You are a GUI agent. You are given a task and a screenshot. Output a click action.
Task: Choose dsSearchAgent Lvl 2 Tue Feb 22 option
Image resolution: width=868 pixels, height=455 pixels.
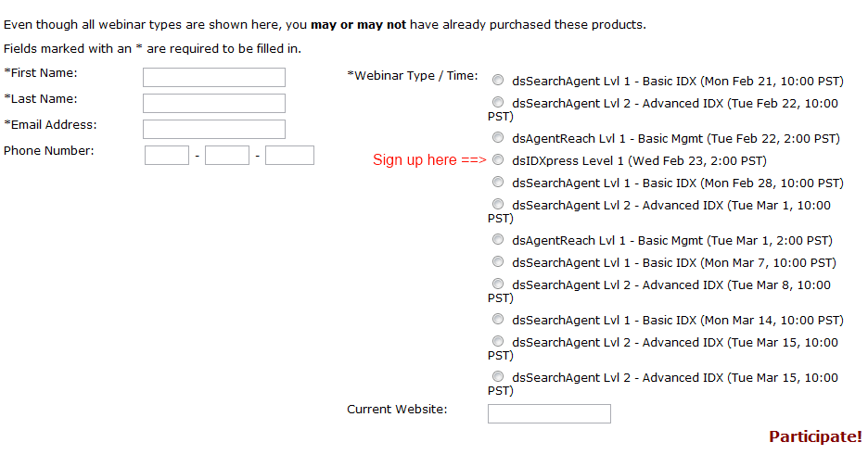[x=498, y=102]
